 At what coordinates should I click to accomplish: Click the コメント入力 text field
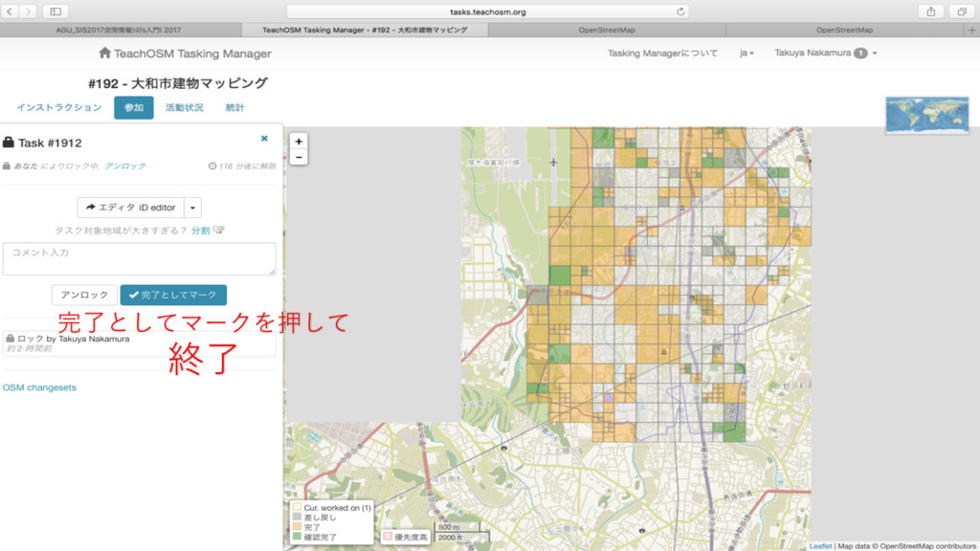pos(139,259)
